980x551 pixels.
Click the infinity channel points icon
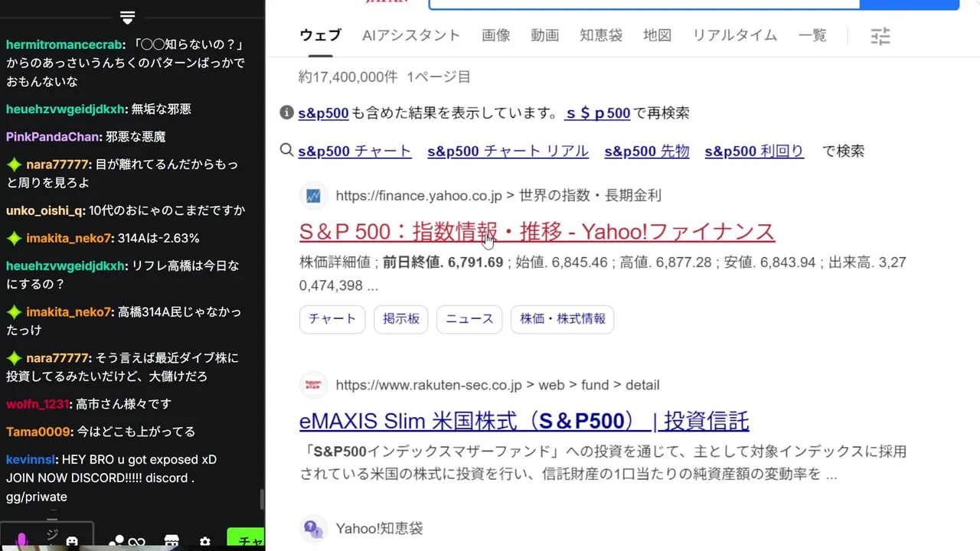click(x=137, y=543)
